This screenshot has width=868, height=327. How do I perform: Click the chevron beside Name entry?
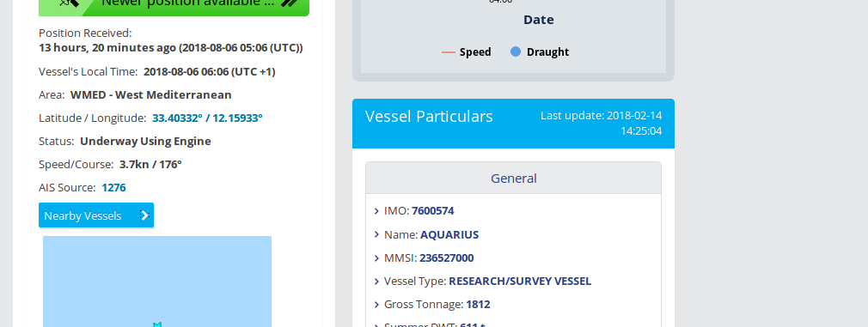pos(376,234)
